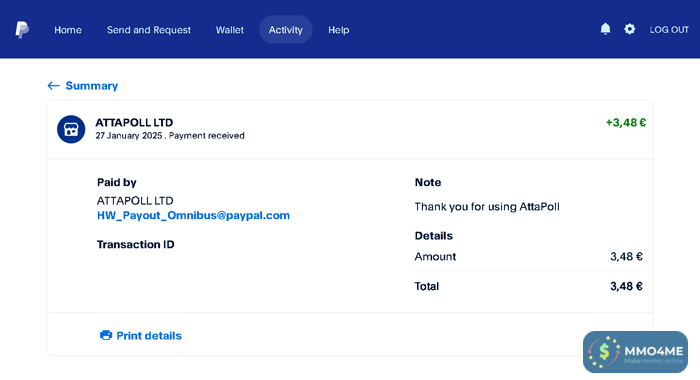Image resolution: width=700 pixels, height=380 pixels.
Task: Open the settings gear icon
Action: (x=629, y=29)
